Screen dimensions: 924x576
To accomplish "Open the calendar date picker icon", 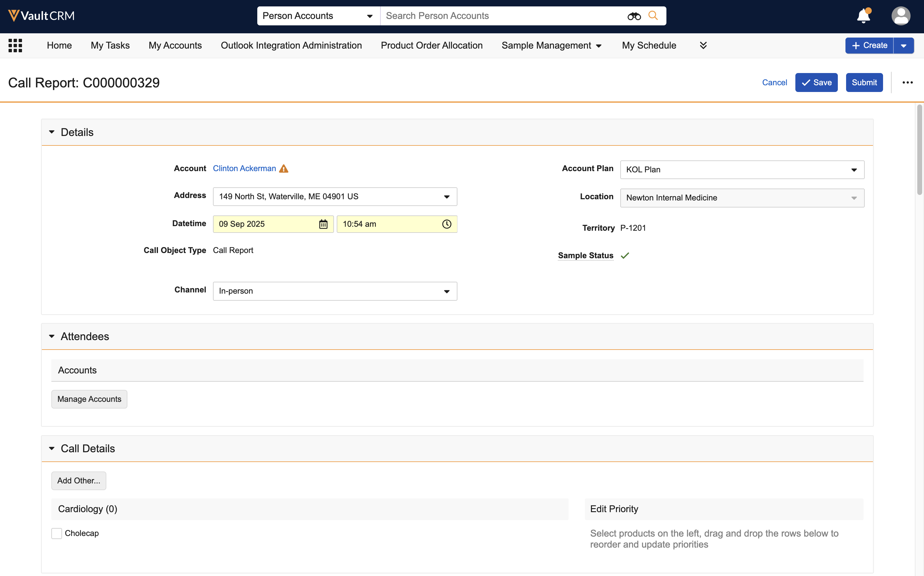I will pyautogui.click(x=323, y=224).
